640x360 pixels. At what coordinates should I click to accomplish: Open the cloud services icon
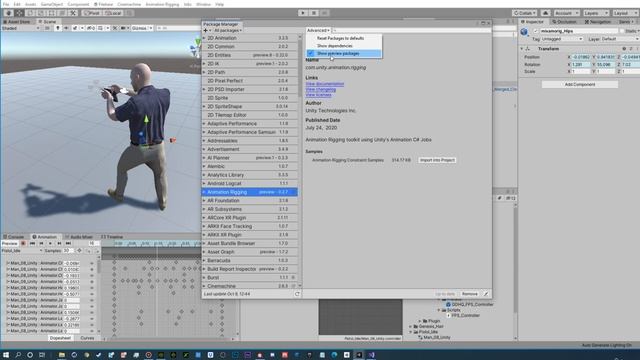(545, 13)
